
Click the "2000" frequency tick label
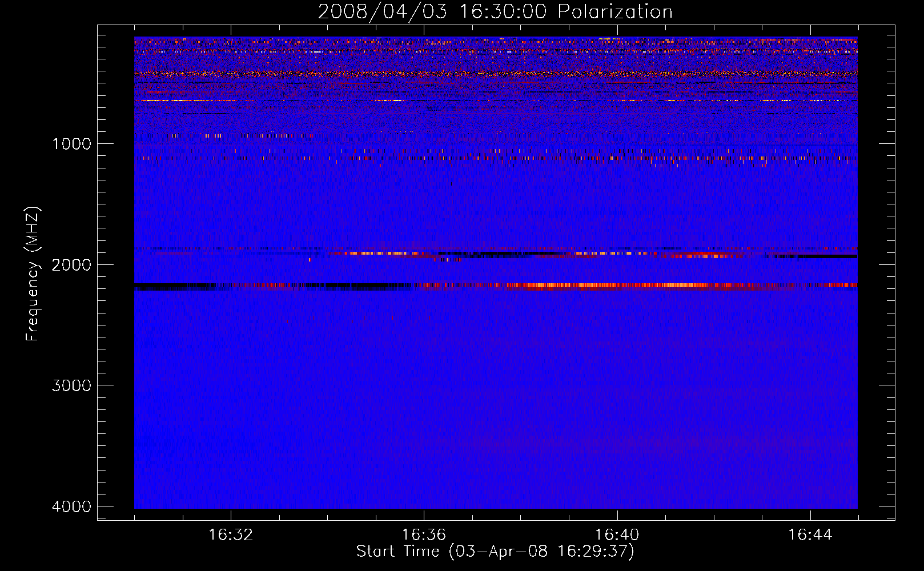[x=71, y=265]
